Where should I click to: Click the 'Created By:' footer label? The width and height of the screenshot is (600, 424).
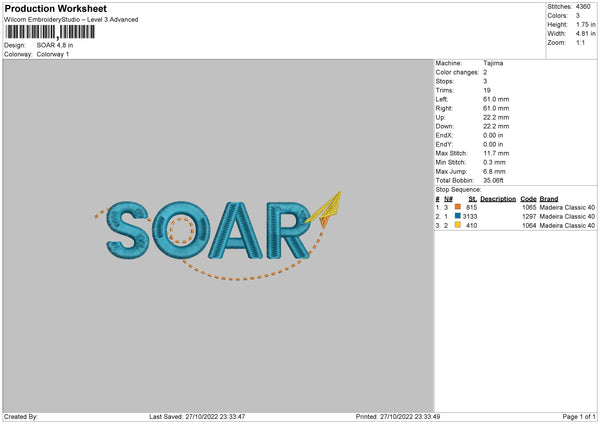click(x=21, y=417)
